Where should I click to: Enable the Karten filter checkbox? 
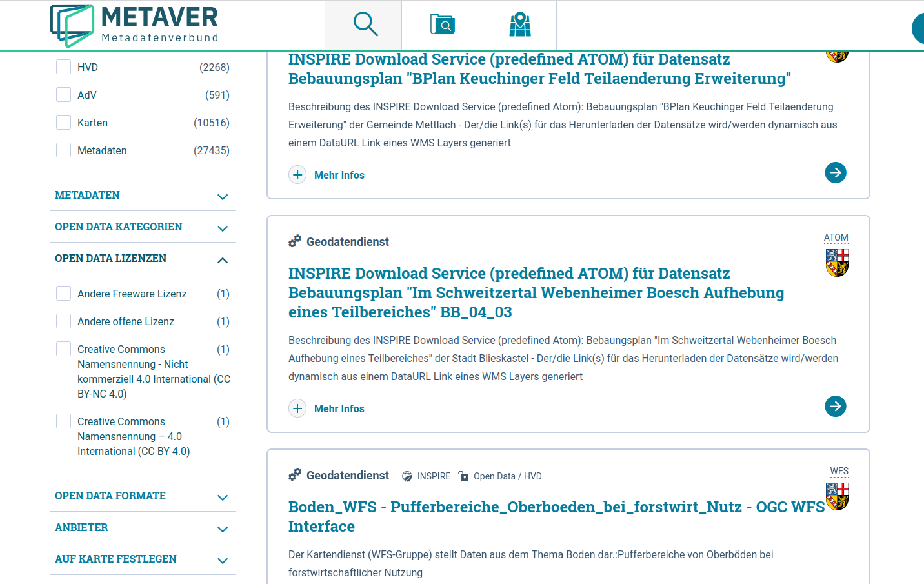coord(63,123)
